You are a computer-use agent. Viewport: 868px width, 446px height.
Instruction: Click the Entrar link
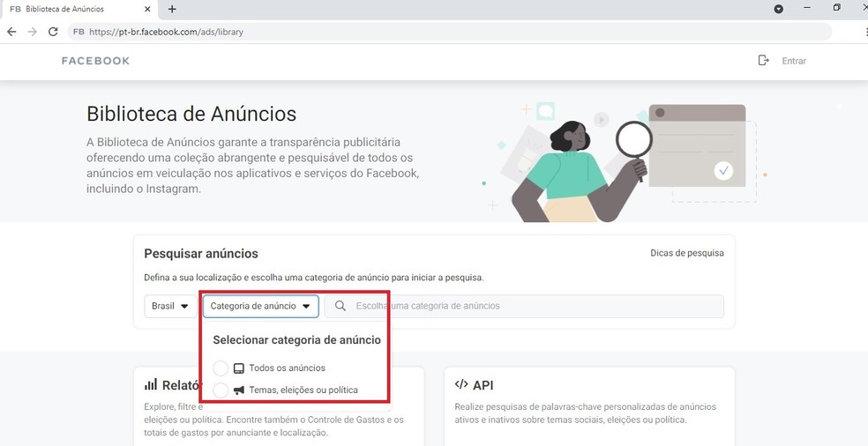coord(794,61)
